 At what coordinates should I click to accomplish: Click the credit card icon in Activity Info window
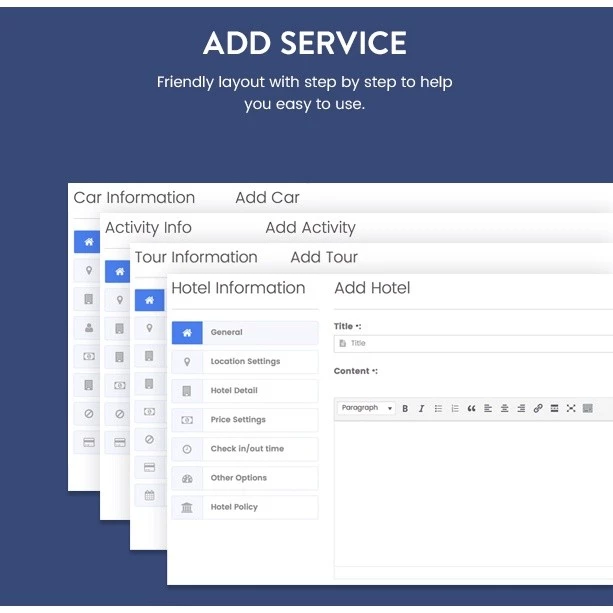(120, 443)
